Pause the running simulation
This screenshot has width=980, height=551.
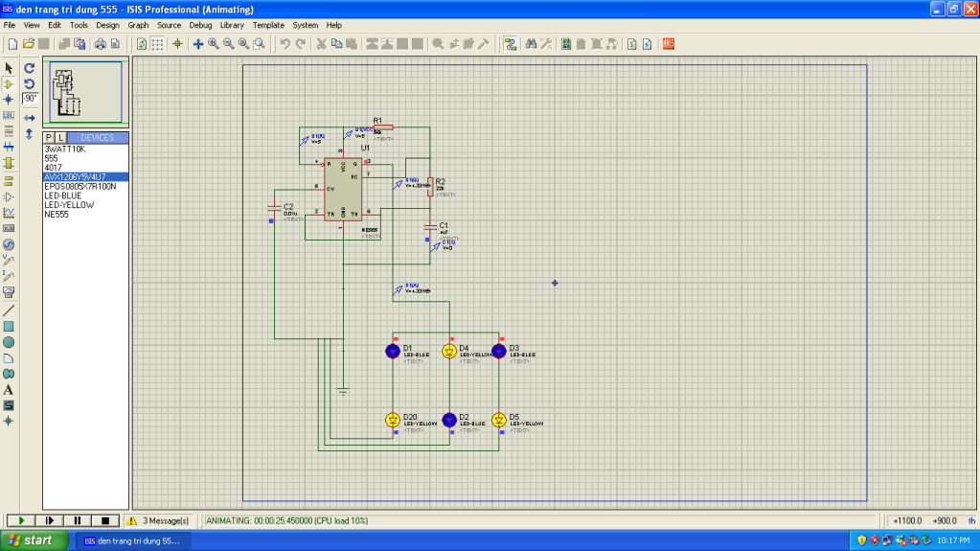77,520
